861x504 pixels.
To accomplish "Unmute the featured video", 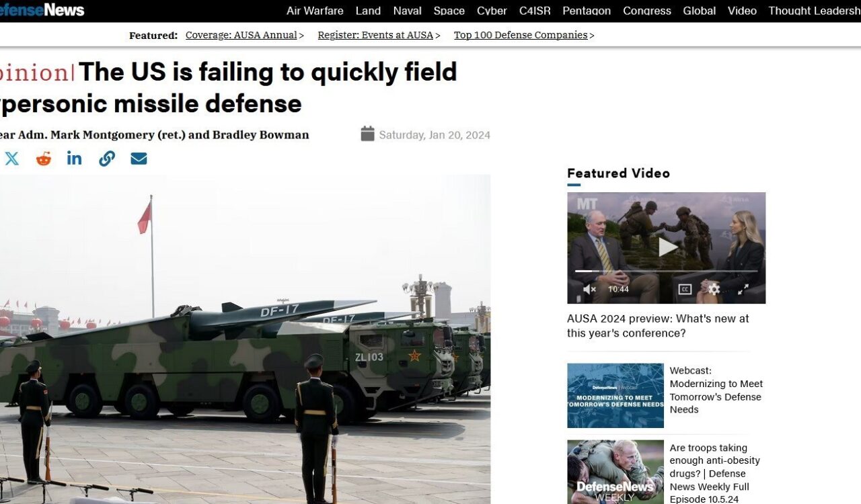I will pos(589,289).
